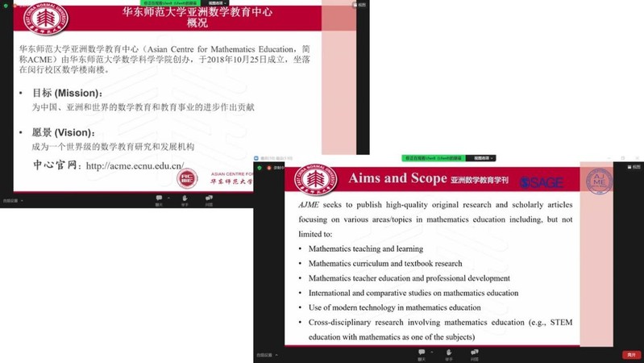Switch View in the bottom-right Zoom window

634,167
